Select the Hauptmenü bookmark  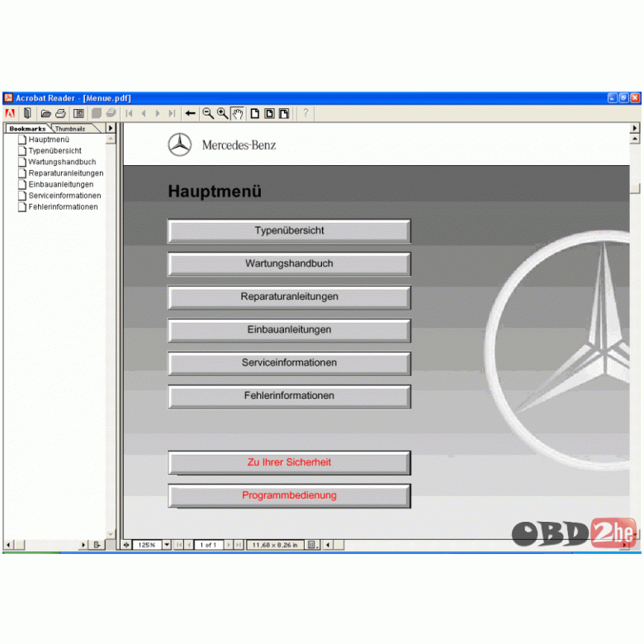click(x=49, y=140)
